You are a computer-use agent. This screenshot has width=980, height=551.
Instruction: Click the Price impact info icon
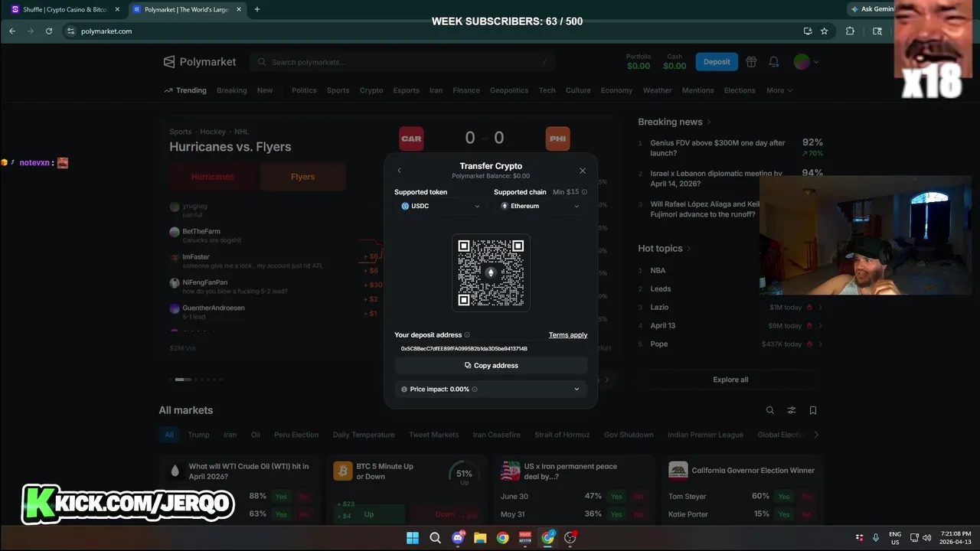[x=475, y=390]
